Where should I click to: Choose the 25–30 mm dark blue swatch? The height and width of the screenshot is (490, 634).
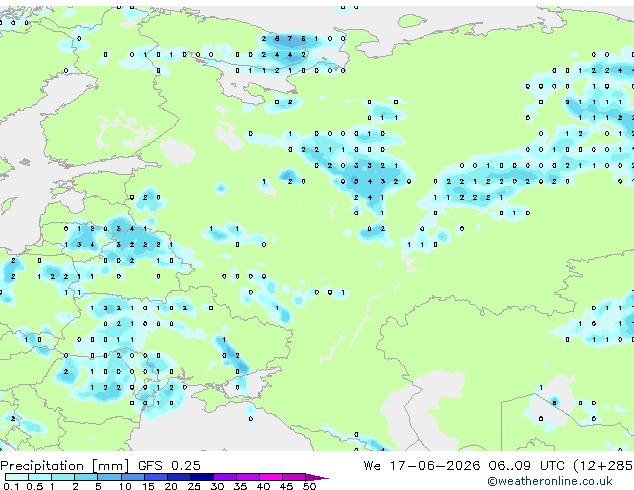pos(201,477)
